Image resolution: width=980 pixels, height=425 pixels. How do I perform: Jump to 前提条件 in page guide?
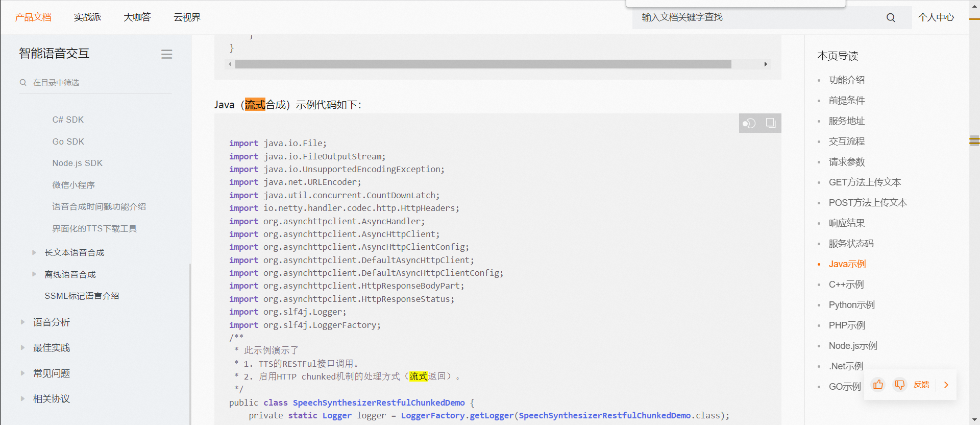pos(847,101)
